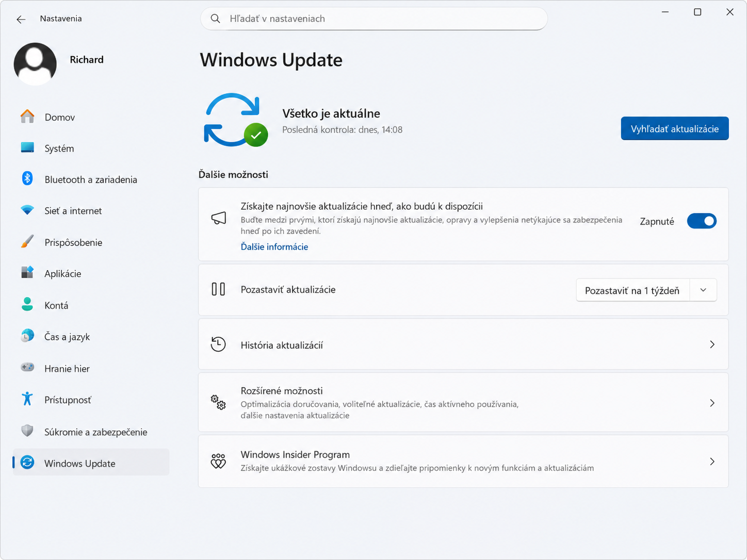Click the Všetko je aktuálne status text
Viewport: 747px width, 560px height.
331,113
